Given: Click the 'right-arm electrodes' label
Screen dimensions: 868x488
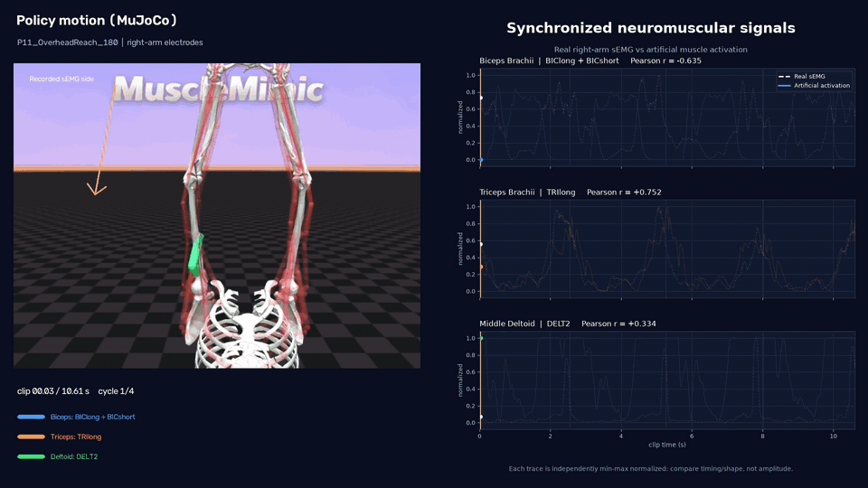Looking at the screenshot, I should click(165, 42).
